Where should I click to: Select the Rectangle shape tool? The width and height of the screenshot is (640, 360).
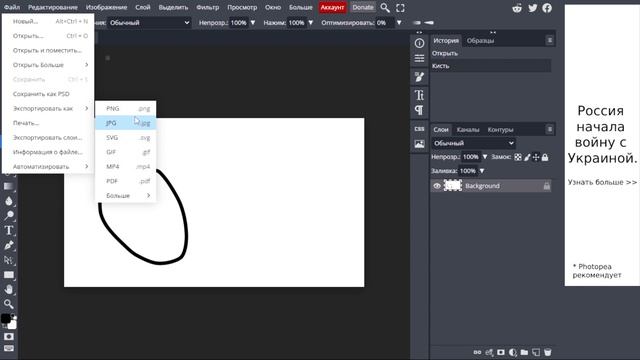9,275
